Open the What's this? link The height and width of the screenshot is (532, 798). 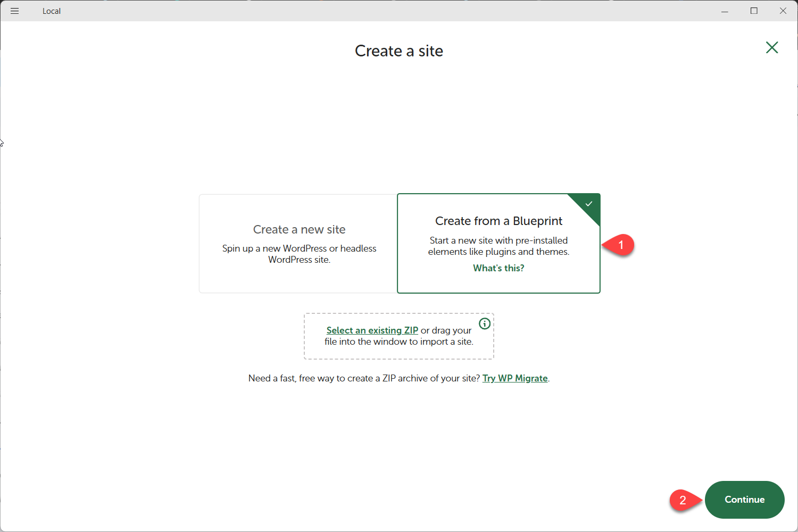pyautogui.click(x=498, y=268)
